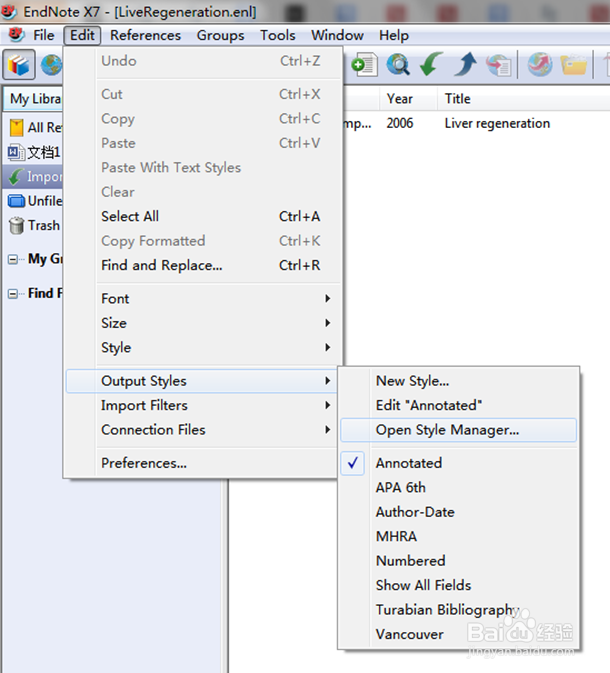The height and width of the screenshot is (673, 610).
Task: Click the globe online search mode icon
Action: pos(51,65)
